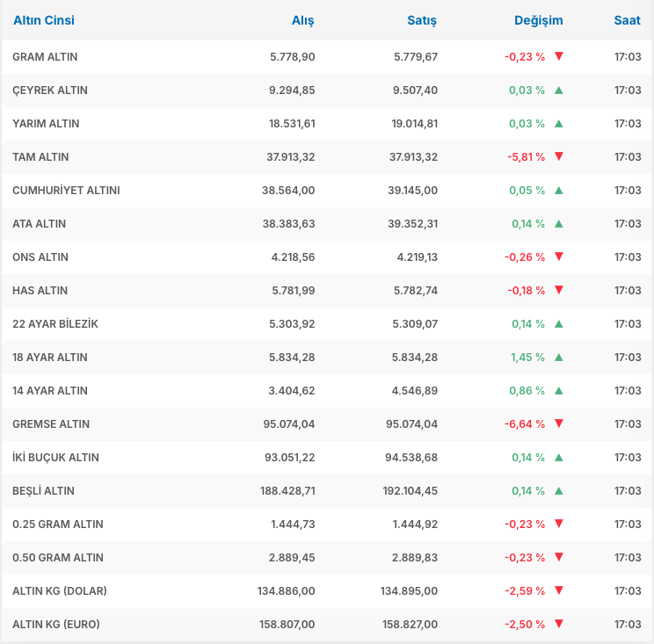654x644 pixels.
Task: Click the red down arrow for ALTIN KG (EURO)
Action: (558, 624)
